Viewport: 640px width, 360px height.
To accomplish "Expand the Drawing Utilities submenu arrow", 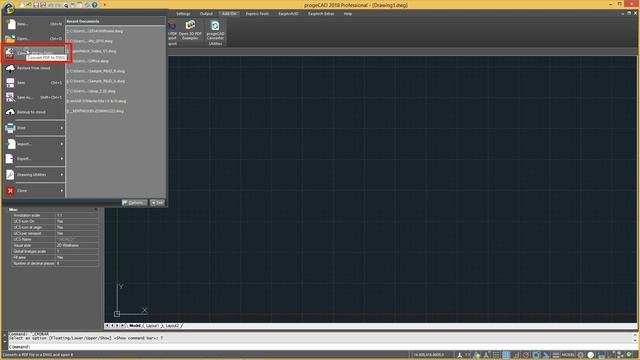I will pos(62,175).
